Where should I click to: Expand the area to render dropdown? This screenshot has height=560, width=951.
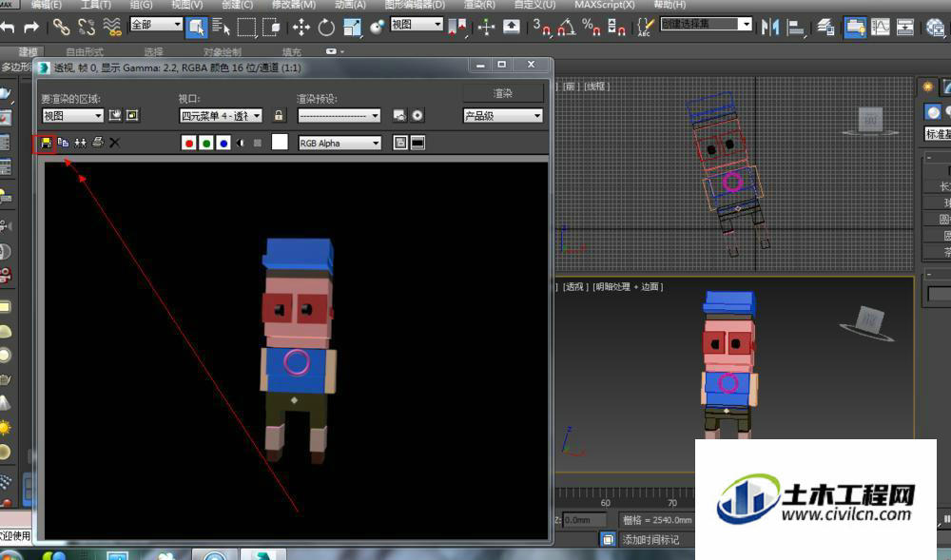click(73, 116)
